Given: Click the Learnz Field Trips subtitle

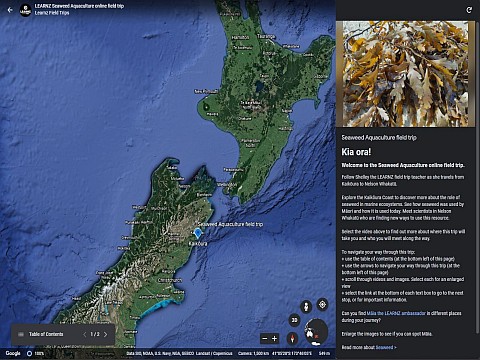Looking at the screenshot, I should coord(52,13).
